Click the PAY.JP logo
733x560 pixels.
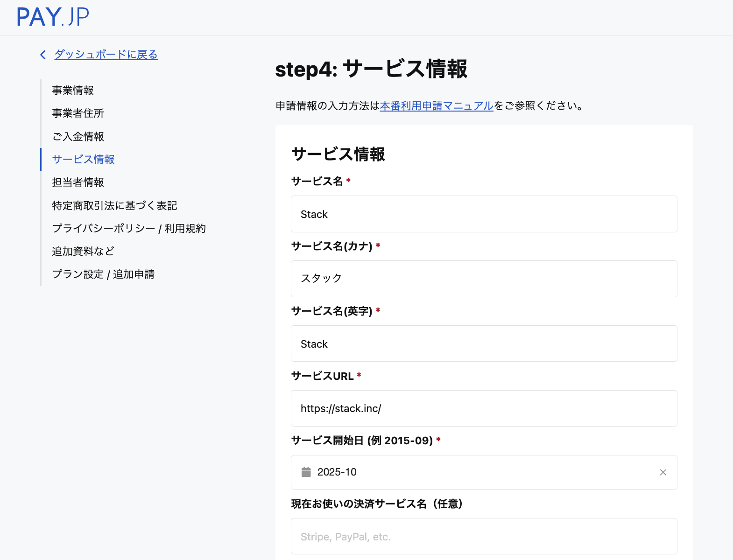pyautogui.click(x=53, y=17)
